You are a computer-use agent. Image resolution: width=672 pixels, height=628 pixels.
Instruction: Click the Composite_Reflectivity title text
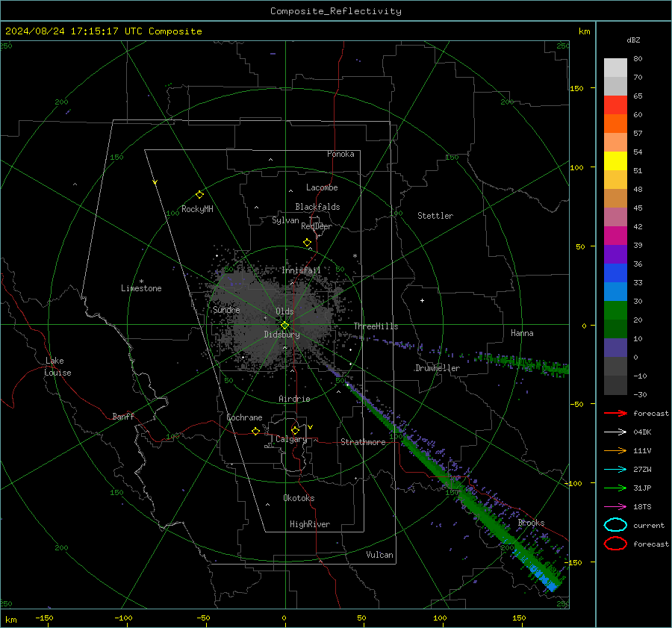coord(335,11)
